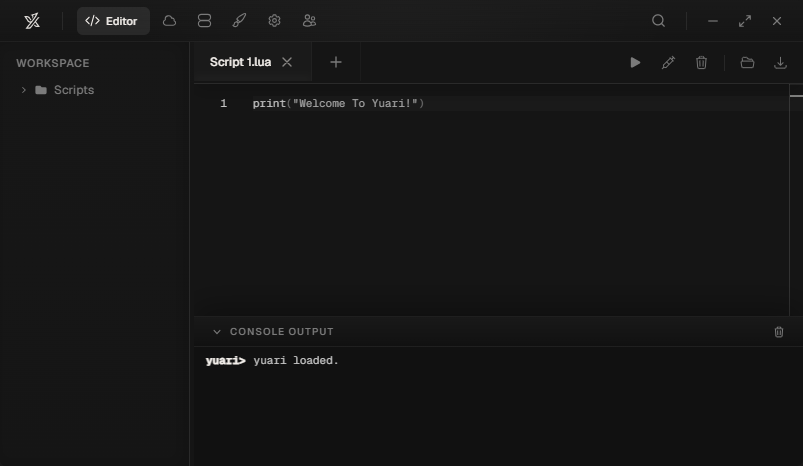
Task: Click the editor minimap scrollbar
Action: pos(796,200)
